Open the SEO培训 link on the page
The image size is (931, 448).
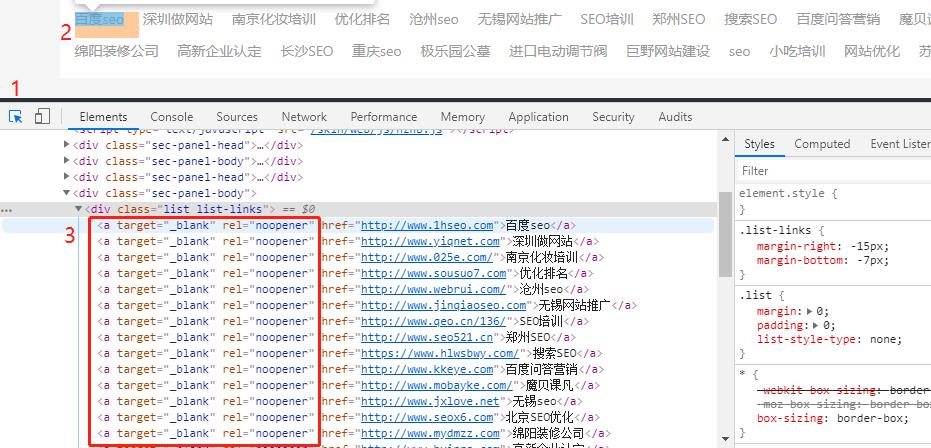(x=607, y=20)
